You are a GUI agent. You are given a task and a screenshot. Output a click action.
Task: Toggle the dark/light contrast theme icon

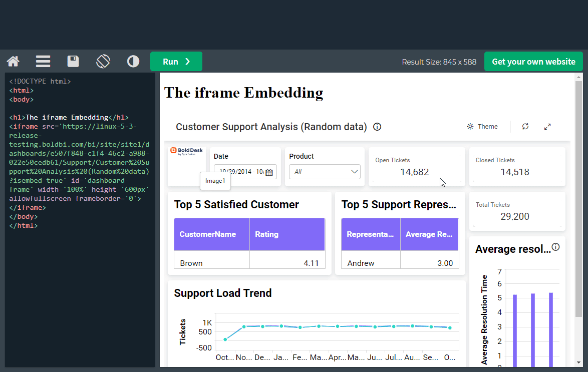pos(133,62)
